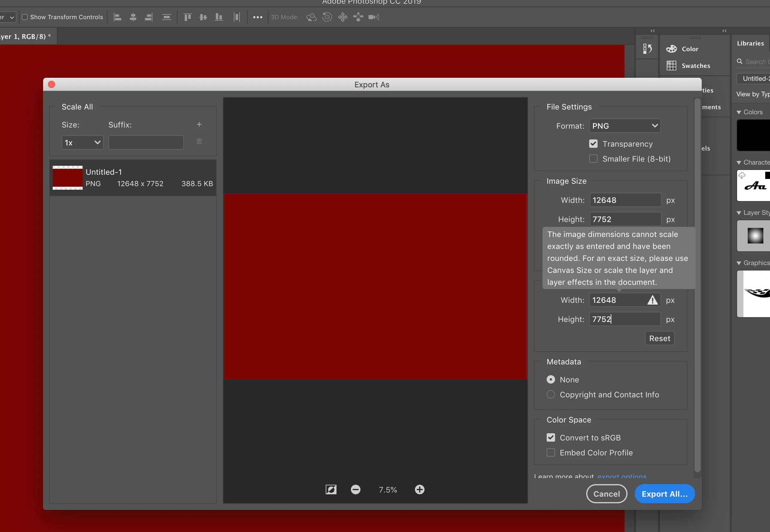Viewport: 770px width, 532px height.
Task: Open the Swatches panel icon
Action: 671,66
